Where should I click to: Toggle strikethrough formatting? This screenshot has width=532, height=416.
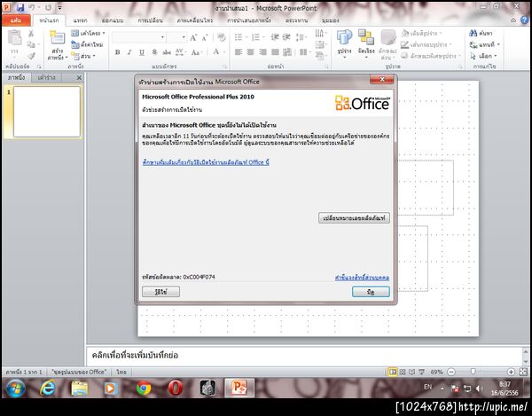[x=167, y=52]
